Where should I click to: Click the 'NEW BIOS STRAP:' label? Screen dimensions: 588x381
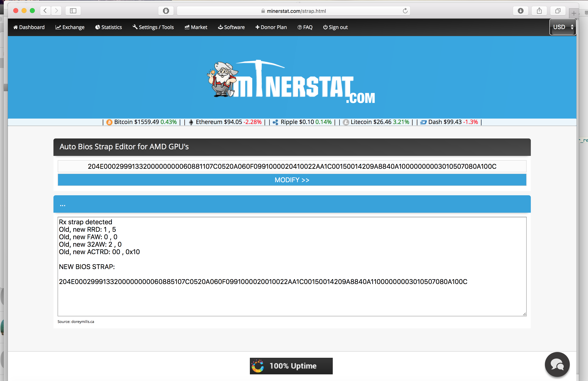point(87,267)
